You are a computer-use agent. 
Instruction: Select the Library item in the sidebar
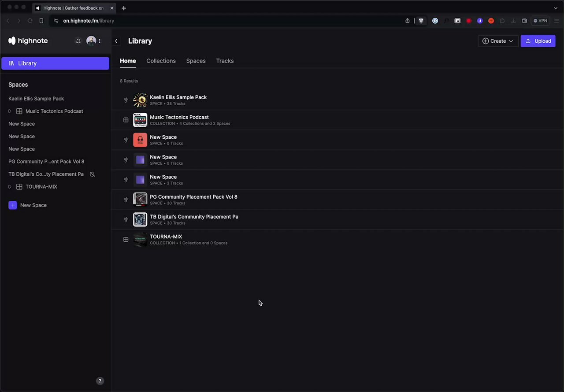55,63
